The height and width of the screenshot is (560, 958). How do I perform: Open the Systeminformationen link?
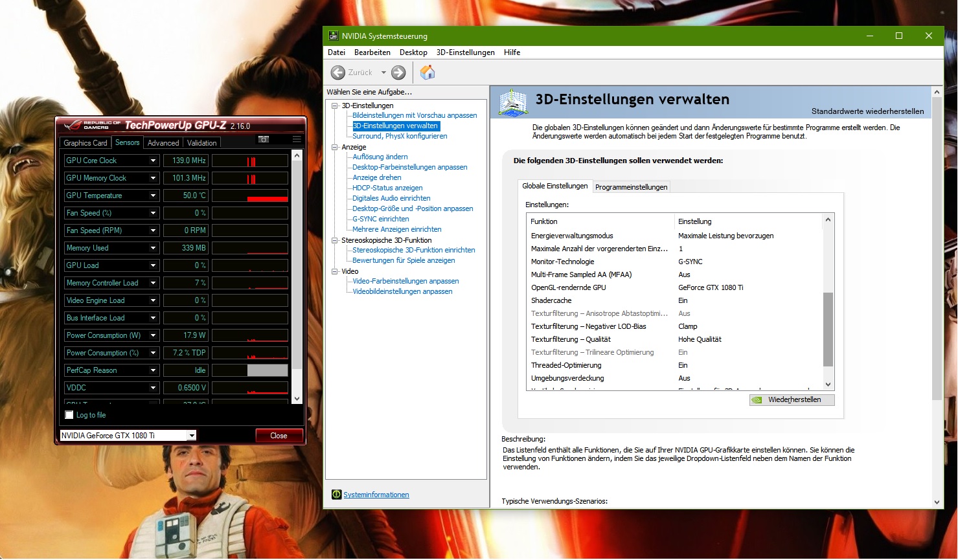coord(376,495)
